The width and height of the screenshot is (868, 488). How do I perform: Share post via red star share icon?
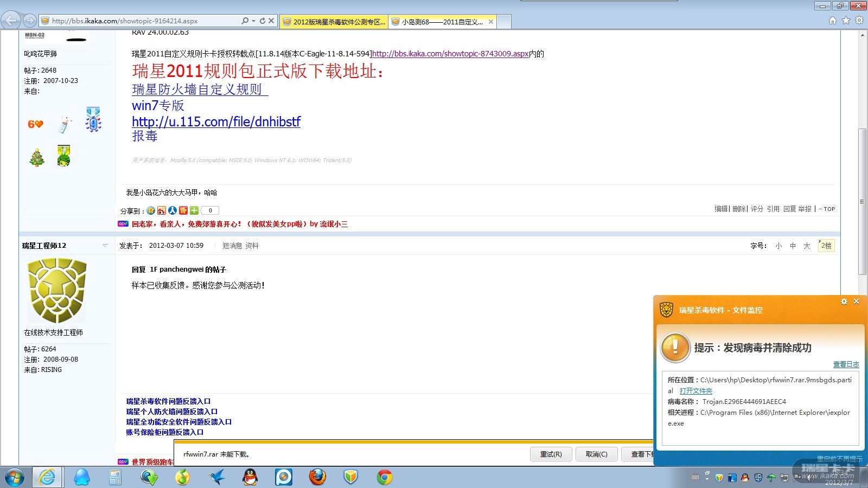(183, 210)
